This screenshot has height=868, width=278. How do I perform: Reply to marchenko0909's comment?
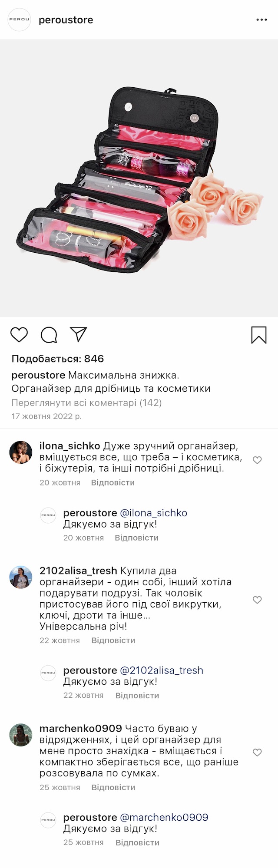pyautogui.click(x=113, y=787)
